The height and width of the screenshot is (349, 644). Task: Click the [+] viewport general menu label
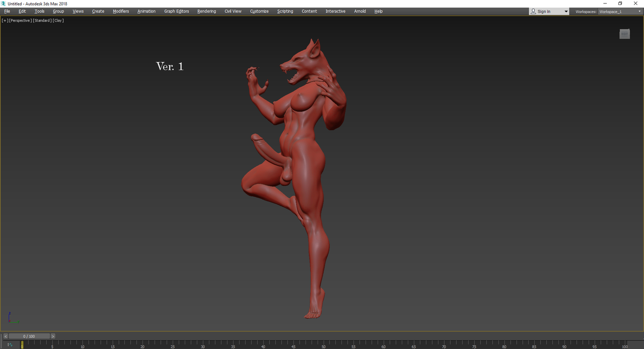pos(5,21)
